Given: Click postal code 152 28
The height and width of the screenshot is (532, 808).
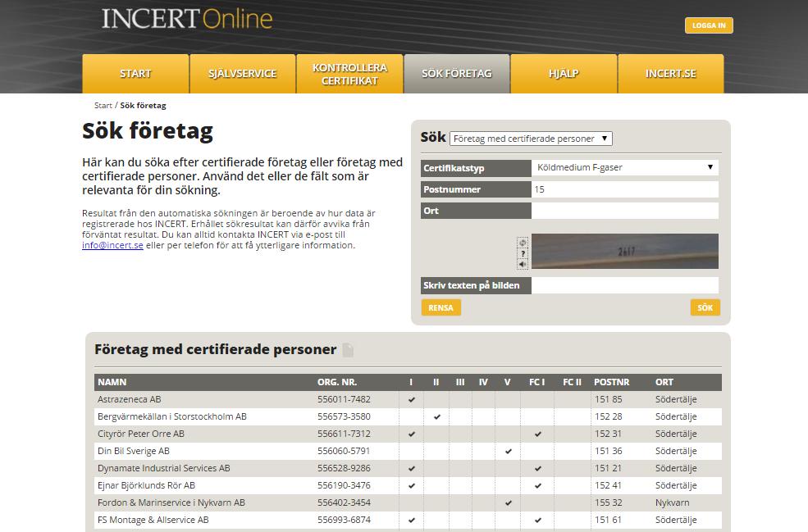Looking at the screenshot, I should 609,416.
